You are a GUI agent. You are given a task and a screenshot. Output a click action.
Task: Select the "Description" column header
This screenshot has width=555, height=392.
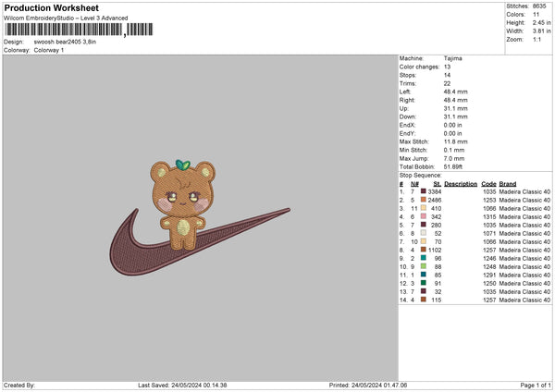point(461,184)
